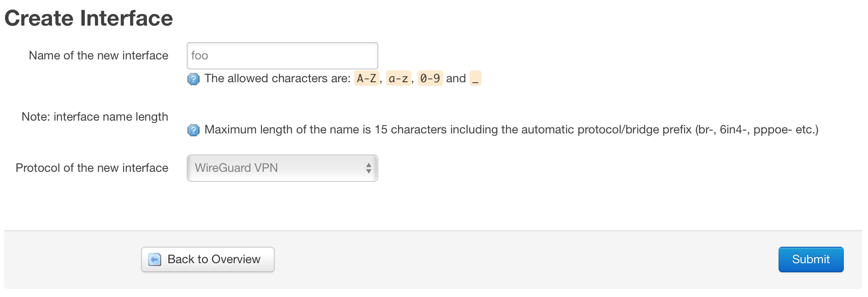The width and height of the screenshot is (868, 297).
Task: Click the word "and" before the underscore tag
Action: [456, 79]
